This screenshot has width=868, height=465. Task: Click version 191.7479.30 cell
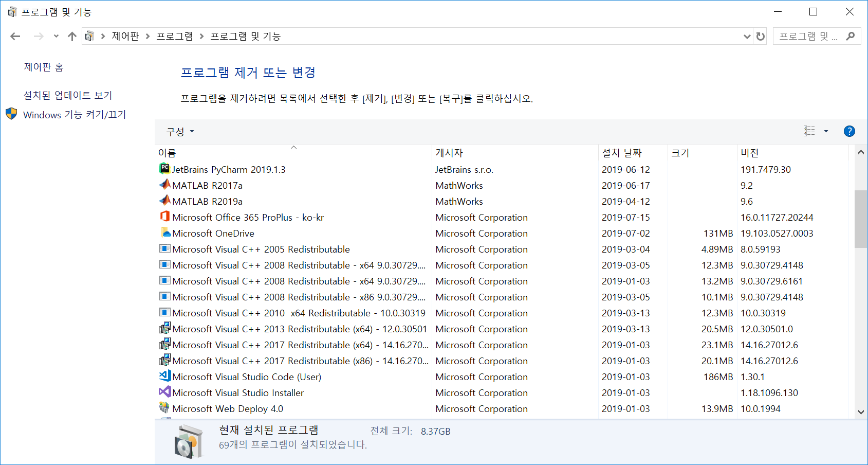point(766,169)
